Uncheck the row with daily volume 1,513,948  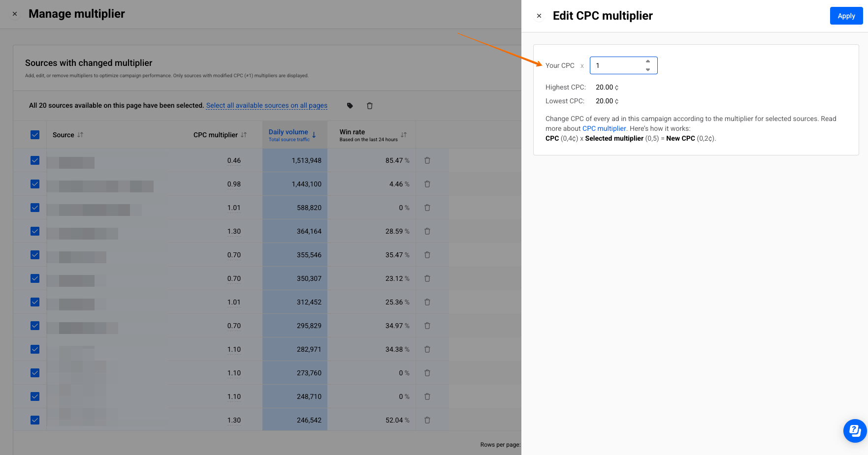[x=35, y=160]
